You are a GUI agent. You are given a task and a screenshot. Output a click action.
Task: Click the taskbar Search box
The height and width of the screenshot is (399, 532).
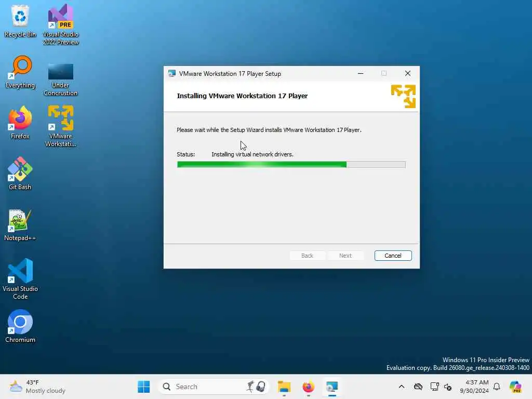pos(214,387)
